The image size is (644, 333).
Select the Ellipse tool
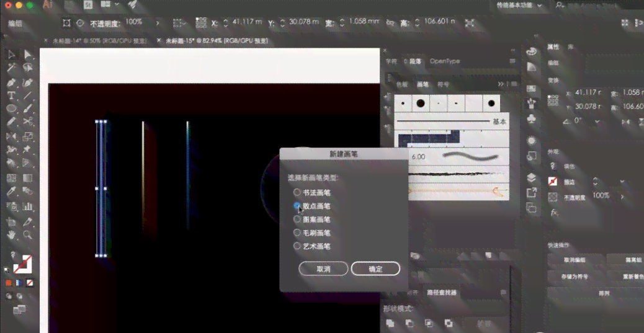click(x=12, y=109)
